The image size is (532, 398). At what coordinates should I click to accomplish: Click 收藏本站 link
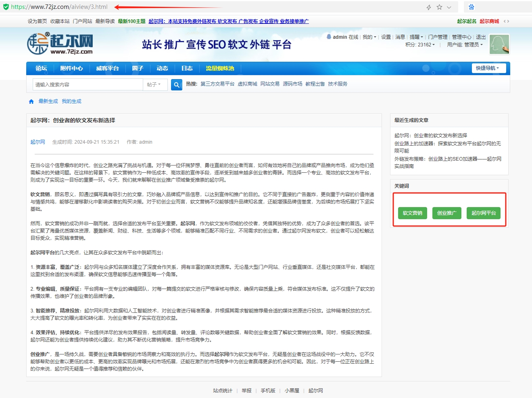click(x=60, y=21)
